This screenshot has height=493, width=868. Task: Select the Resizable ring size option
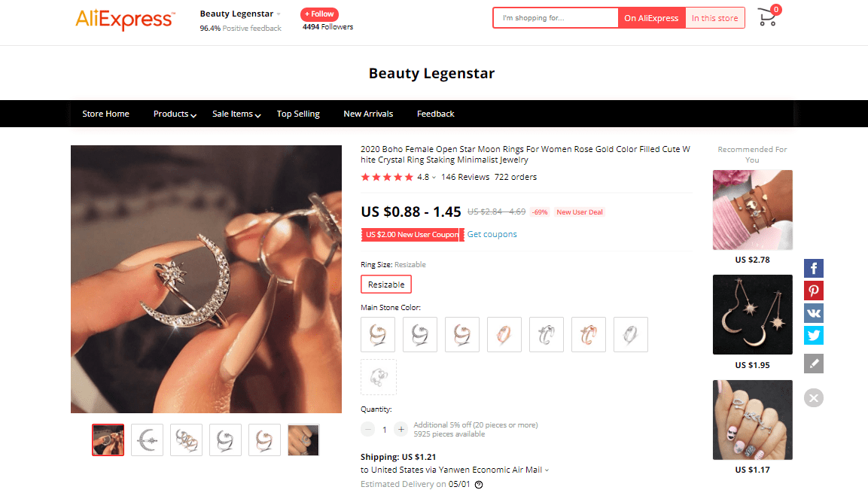pyautogui.click(x=386, y=285)
